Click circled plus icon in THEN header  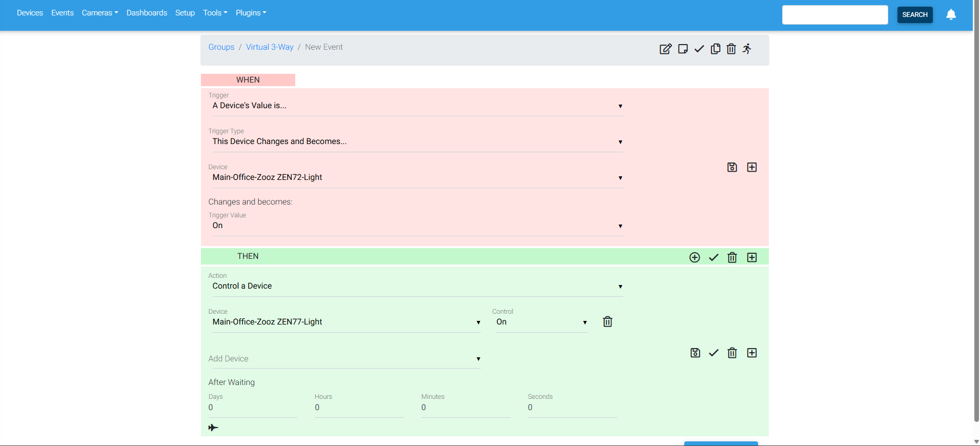click(695, 257)
